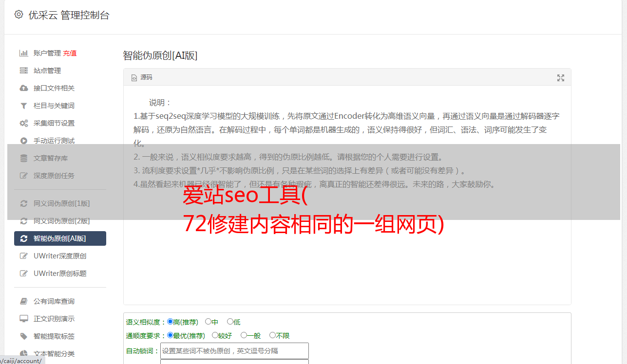
Task: Click the 智能提取标签 tag icon
Action: pos(23,336)
